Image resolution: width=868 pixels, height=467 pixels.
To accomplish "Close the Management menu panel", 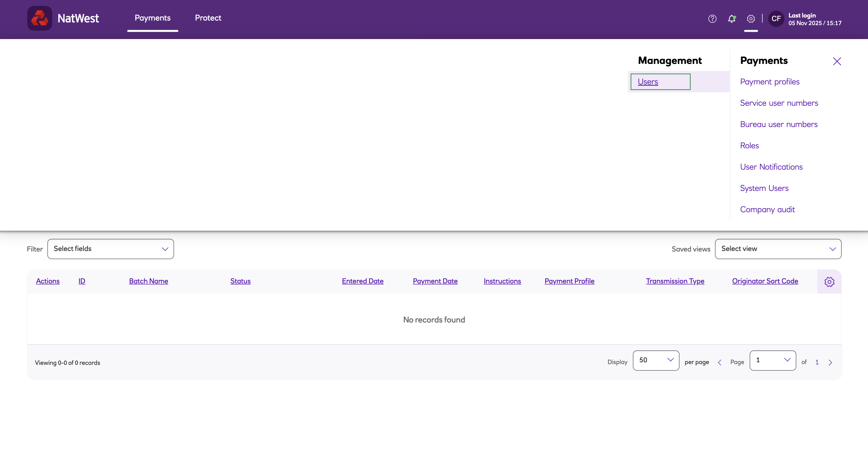I will click(x=837, y=61).
